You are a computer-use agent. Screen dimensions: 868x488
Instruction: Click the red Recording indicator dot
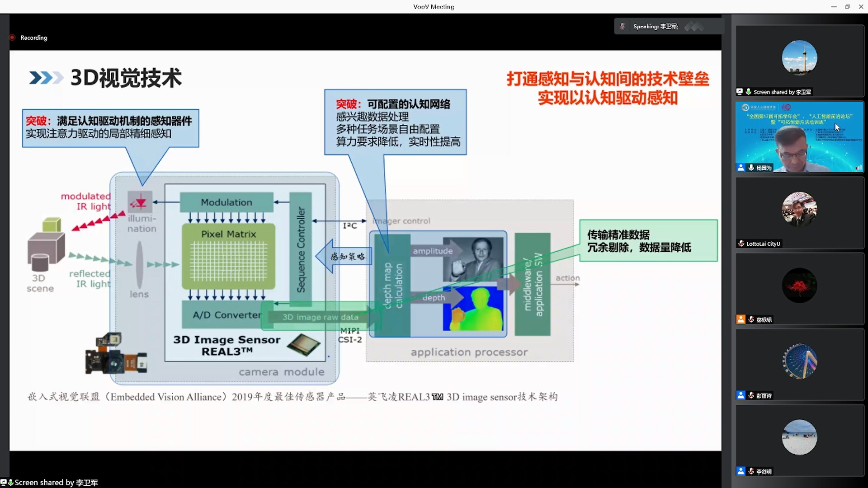13,38
